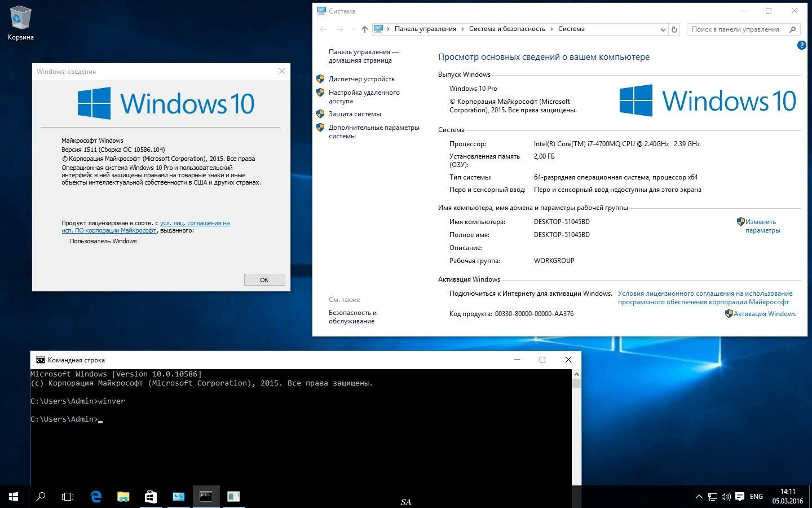The height and width of the screenshot is (508, 812).
Task: Click Система и безопасность breadcrumb
Action: coord(507,29)
